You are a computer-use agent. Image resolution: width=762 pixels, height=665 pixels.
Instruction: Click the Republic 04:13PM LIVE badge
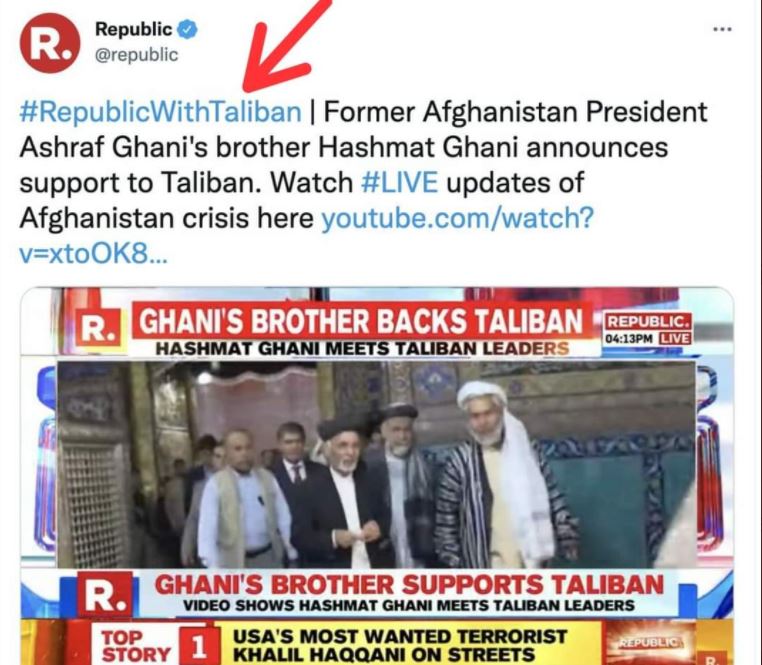647,330
